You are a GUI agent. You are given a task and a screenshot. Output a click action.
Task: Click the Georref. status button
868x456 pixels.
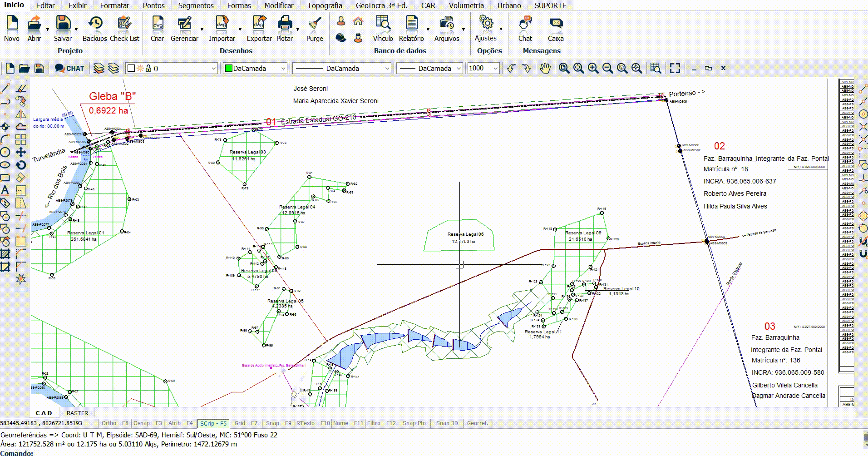478,423
